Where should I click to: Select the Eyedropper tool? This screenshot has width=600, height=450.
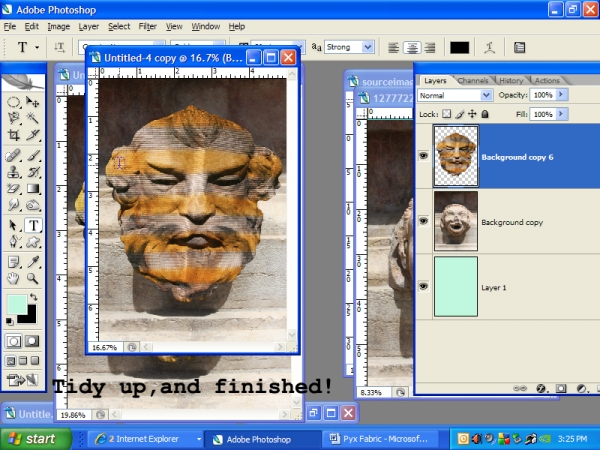33,262
